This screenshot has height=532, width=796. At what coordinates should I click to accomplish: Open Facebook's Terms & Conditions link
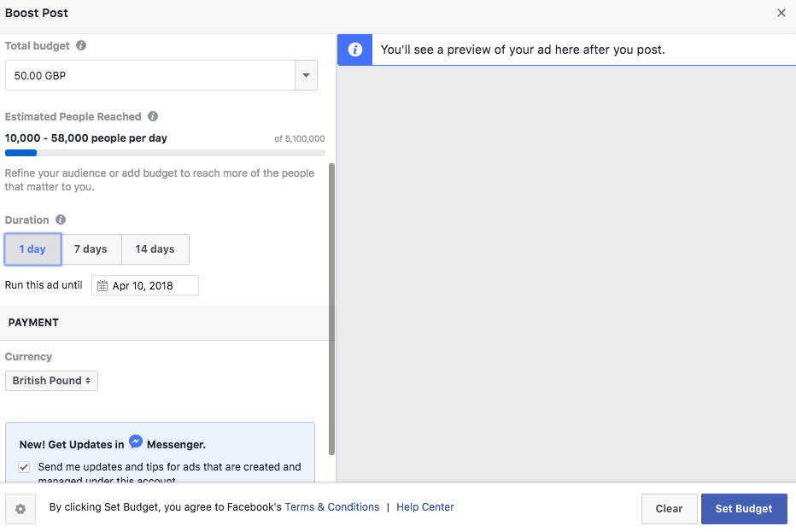(x=331, y=507)
